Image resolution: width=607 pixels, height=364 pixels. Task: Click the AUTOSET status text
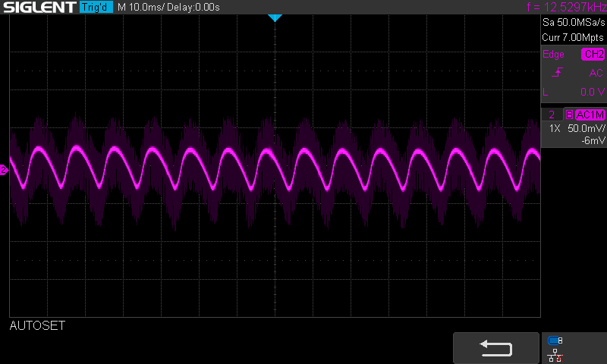[37, 326]
